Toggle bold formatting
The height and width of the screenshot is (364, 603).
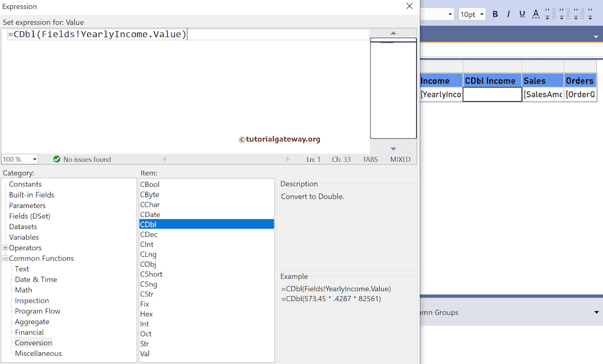point(495,14)
